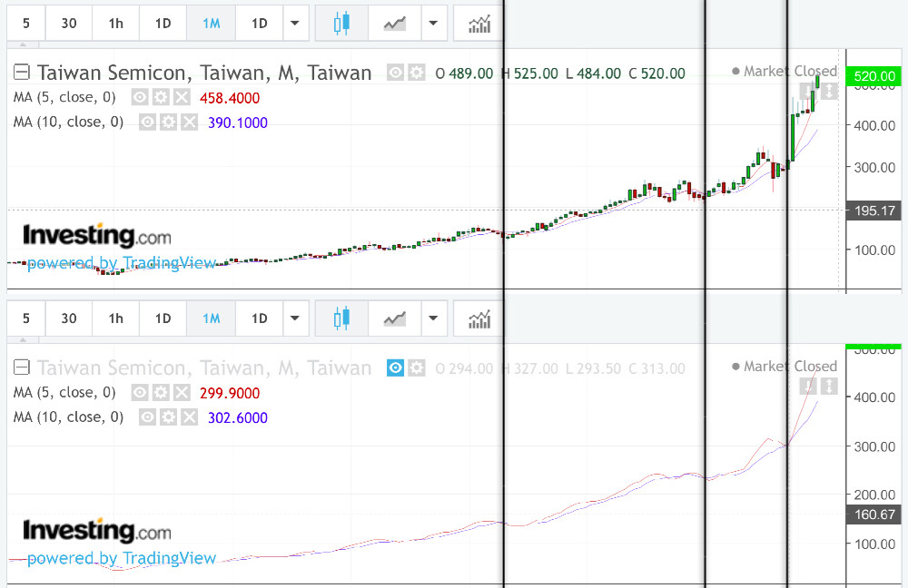Click the 520.00 current price label on top price axis
The image size is (908, 588).
click(x=872, y=77)
